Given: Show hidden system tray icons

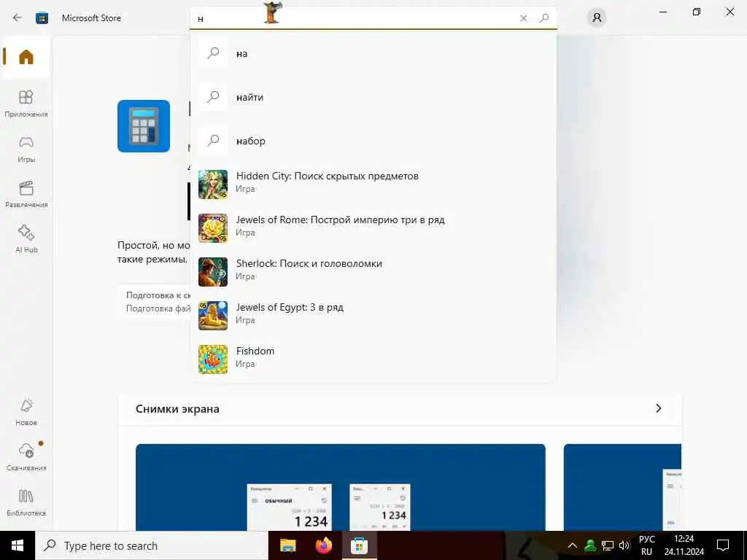Looking at the screenshot, I should tap(573, 545).
